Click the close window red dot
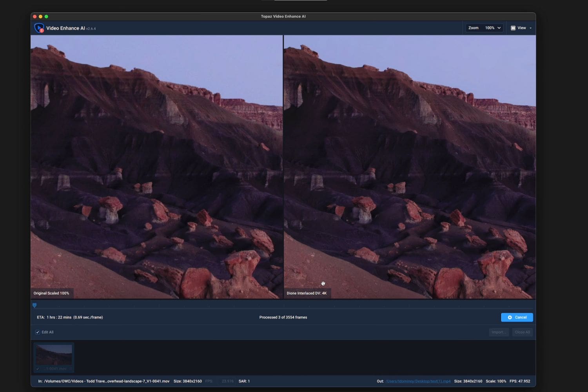 [35, 16]
